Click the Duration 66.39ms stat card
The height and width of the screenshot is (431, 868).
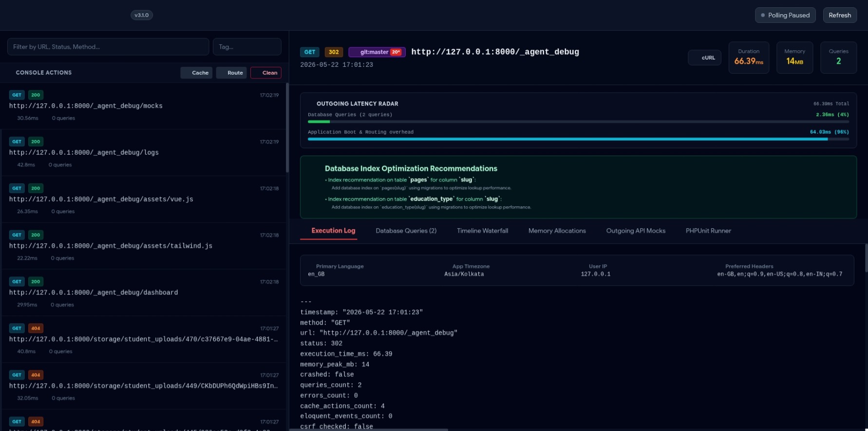pos(749,58)
